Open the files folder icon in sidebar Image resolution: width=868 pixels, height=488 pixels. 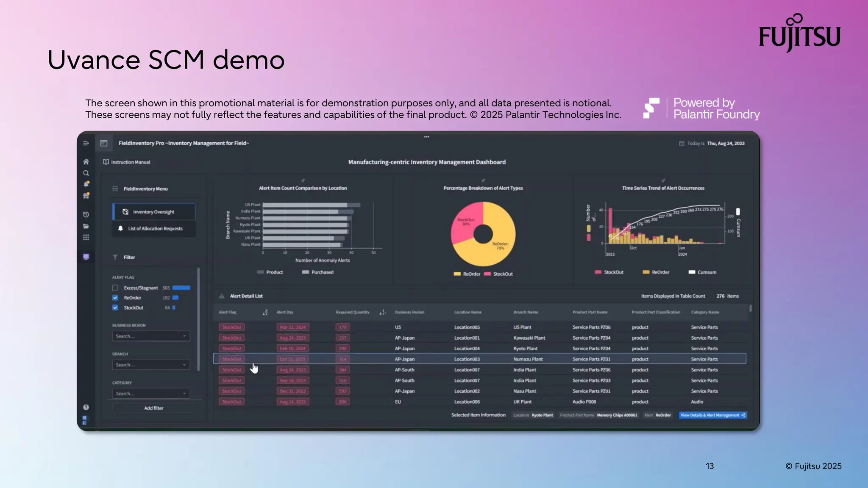point(86,226)
